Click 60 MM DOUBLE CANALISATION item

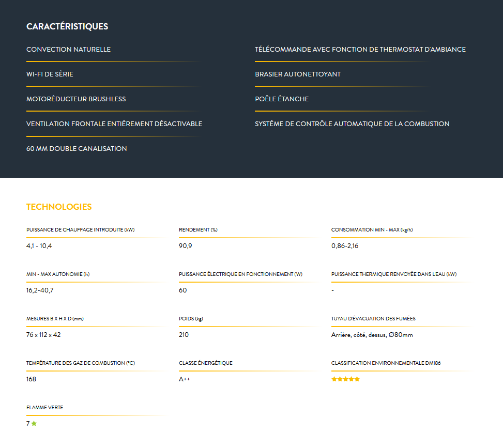coord(77,148)
